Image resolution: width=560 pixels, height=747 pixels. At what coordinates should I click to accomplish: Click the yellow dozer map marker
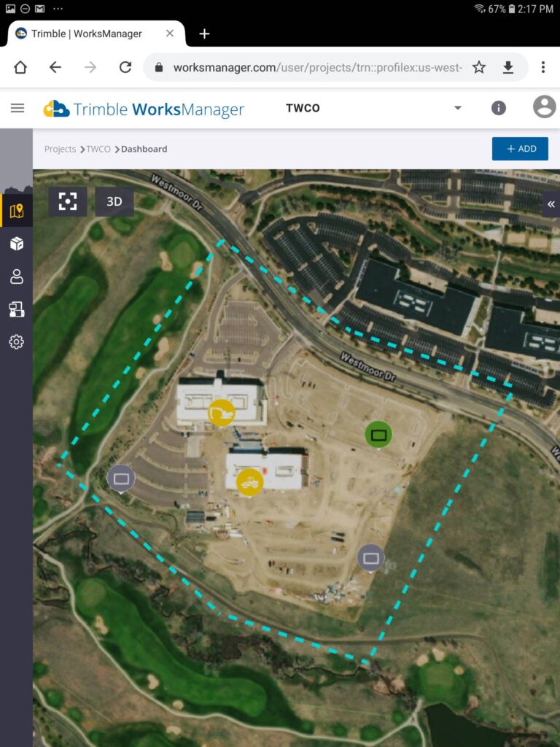249,482
